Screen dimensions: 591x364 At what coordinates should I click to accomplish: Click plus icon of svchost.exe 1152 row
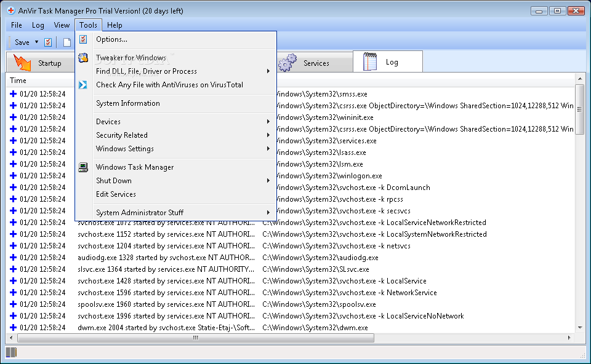tap(13, 234)
